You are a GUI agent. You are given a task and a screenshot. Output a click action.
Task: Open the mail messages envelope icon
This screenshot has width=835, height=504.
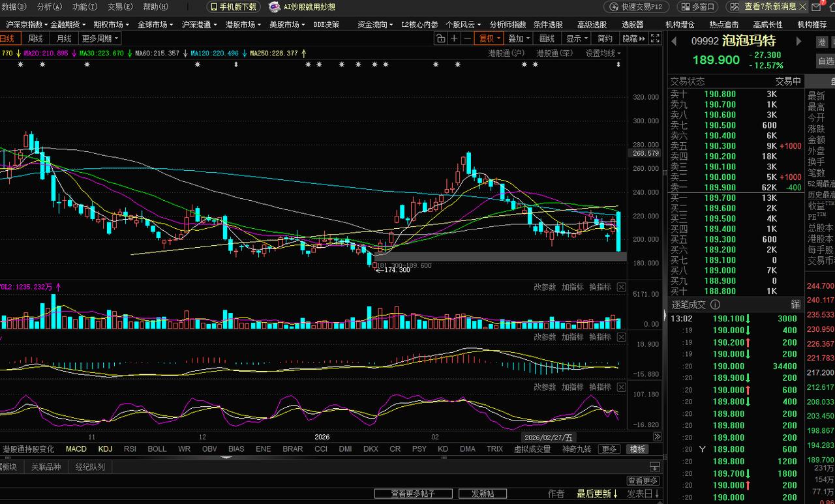click(817, 7)
